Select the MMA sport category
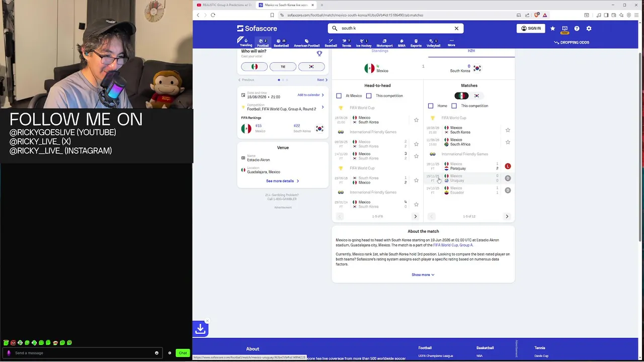This screenshot has width=644, height=362. (401, 43)
